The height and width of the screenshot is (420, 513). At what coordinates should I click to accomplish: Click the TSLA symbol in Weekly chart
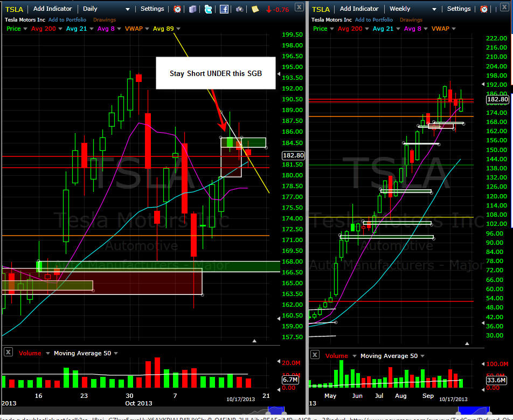coord(321,9)
